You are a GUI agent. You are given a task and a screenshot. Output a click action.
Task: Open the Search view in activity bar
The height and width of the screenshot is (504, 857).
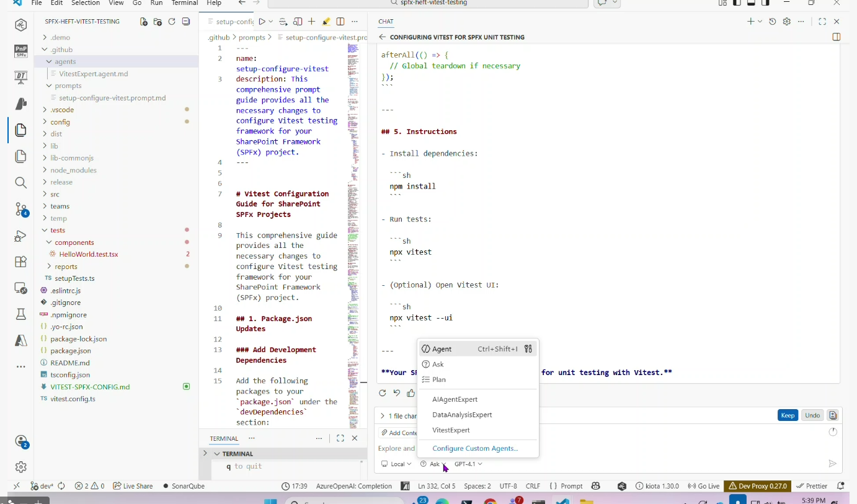[20, 183]
